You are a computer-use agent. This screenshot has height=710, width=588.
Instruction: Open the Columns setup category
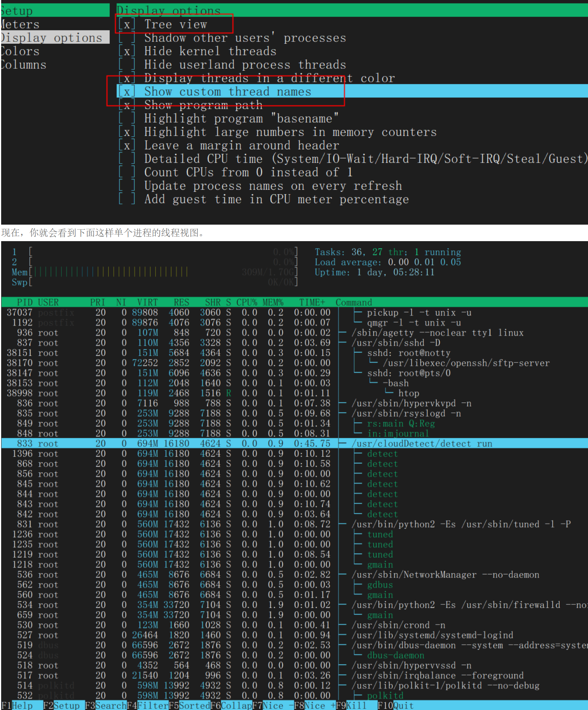pyautogui.click(x=23, y=65)
